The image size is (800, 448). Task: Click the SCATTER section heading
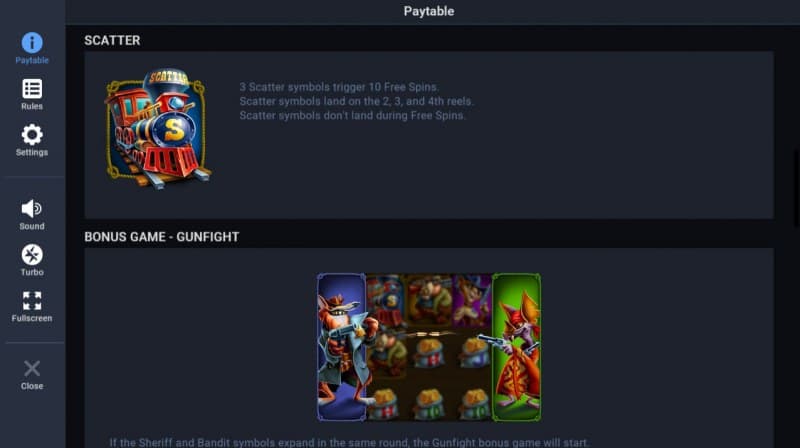coord(112,40)
